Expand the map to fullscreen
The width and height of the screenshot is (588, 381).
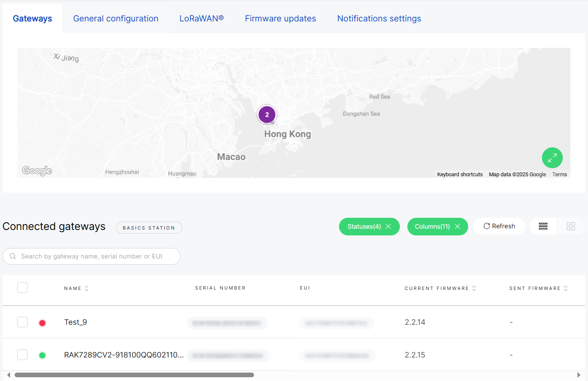(552, 158)
